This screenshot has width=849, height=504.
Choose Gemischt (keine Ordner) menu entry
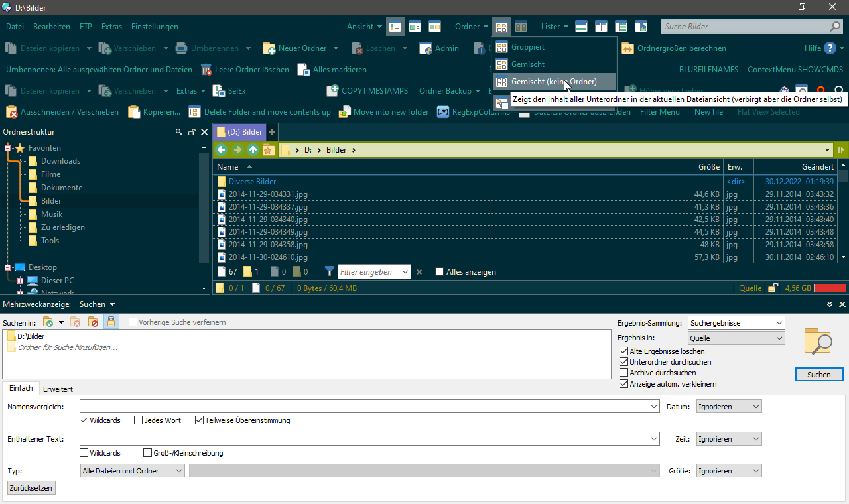point(554,82)
